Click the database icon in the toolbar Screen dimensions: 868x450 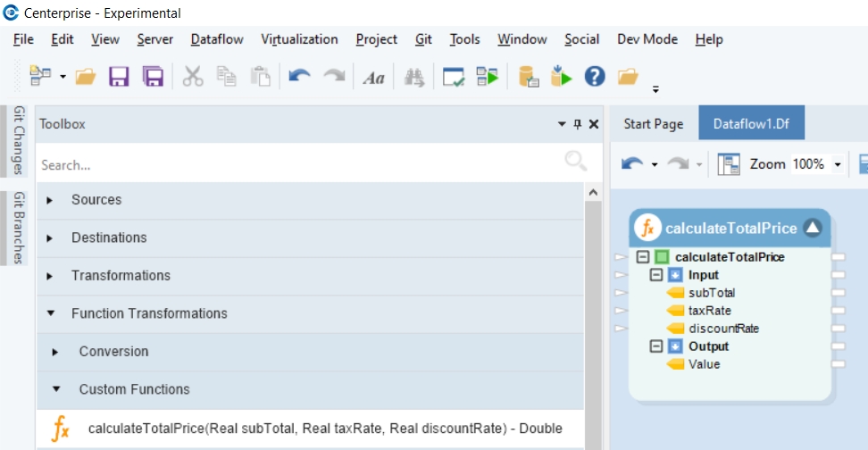529,77
